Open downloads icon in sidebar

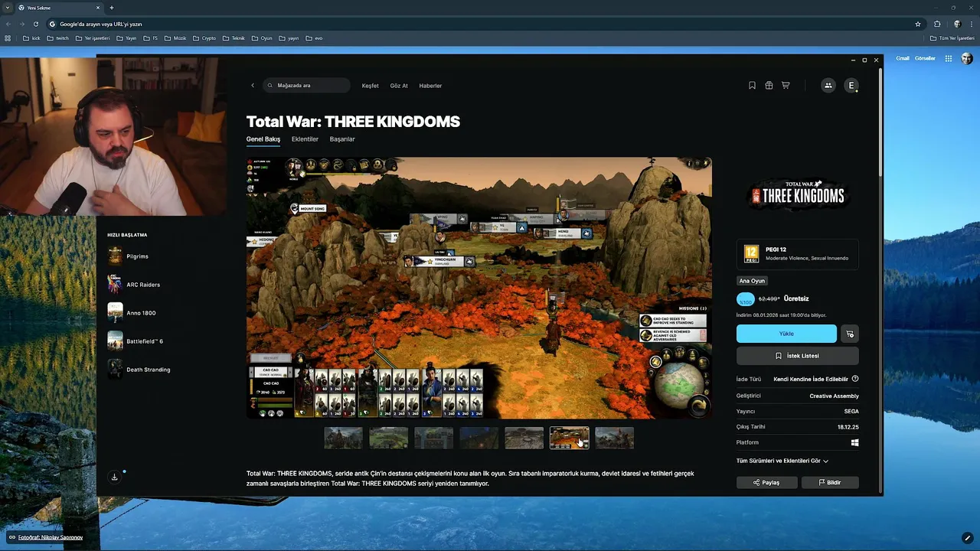point(115,477)
